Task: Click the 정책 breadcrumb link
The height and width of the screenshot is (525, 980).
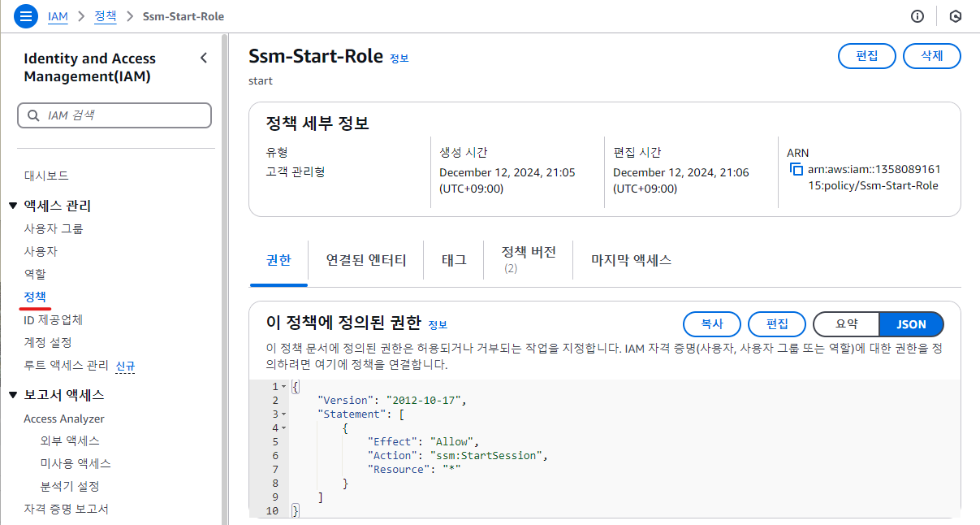Action: [106, 15]
